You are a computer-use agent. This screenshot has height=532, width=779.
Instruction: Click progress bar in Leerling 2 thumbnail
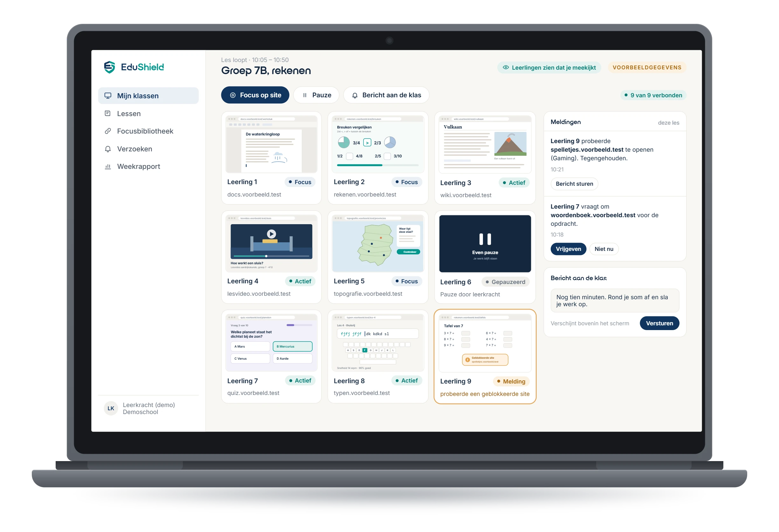pos(377,165)
